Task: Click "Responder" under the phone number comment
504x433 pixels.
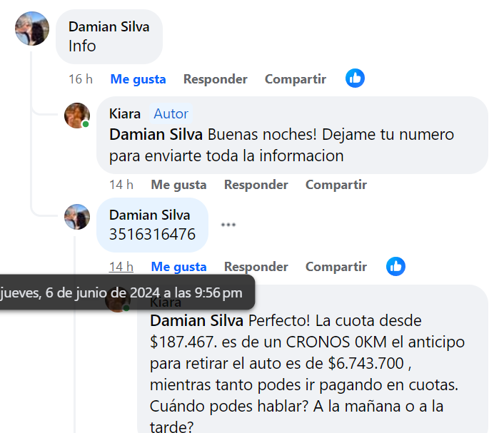Action: coord(256,267)
